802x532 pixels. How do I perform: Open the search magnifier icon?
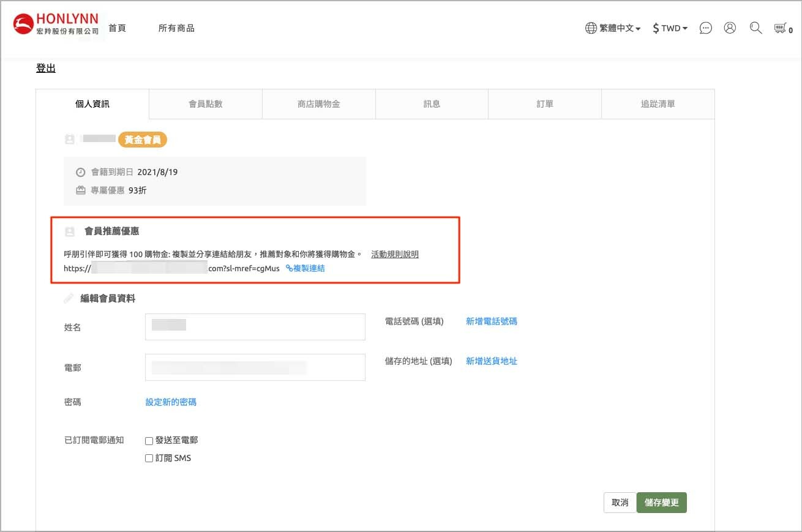(x=755, y=28)
